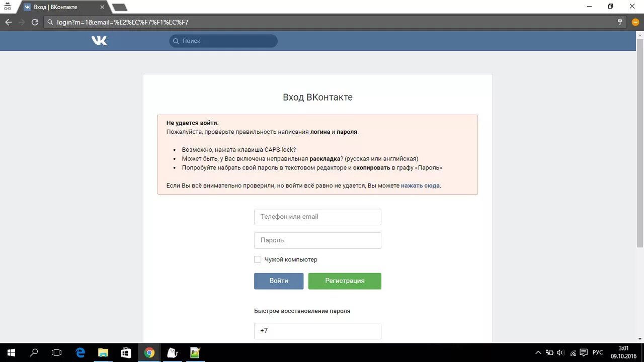The width and height of the screenshot is (644, 362).
Task: Click the address bar URL
Action: pyautogui.click(x=123, y=22)
